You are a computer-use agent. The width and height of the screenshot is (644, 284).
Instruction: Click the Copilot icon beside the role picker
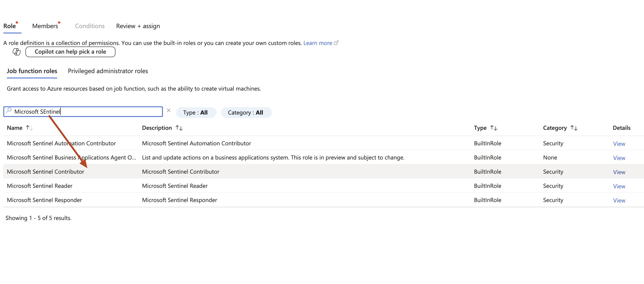click(16, 52)
